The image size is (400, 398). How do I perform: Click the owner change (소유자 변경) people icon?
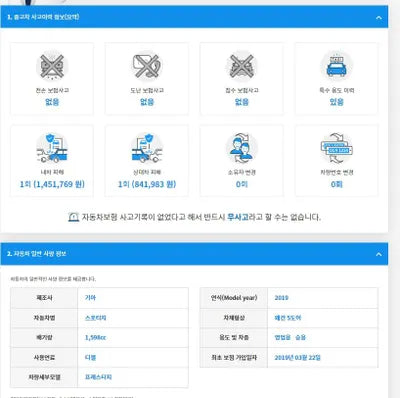tap(242, 148)
